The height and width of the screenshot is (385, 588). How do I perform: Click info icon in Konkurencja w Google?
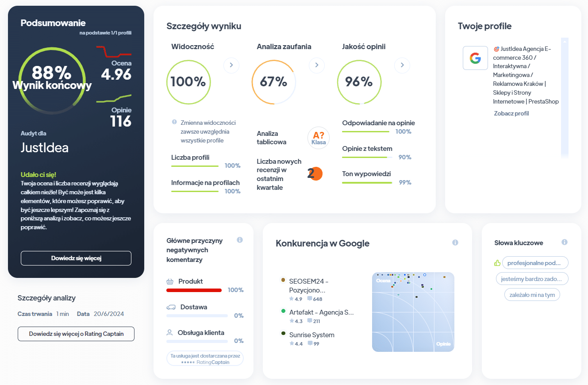tap(455, 243)
